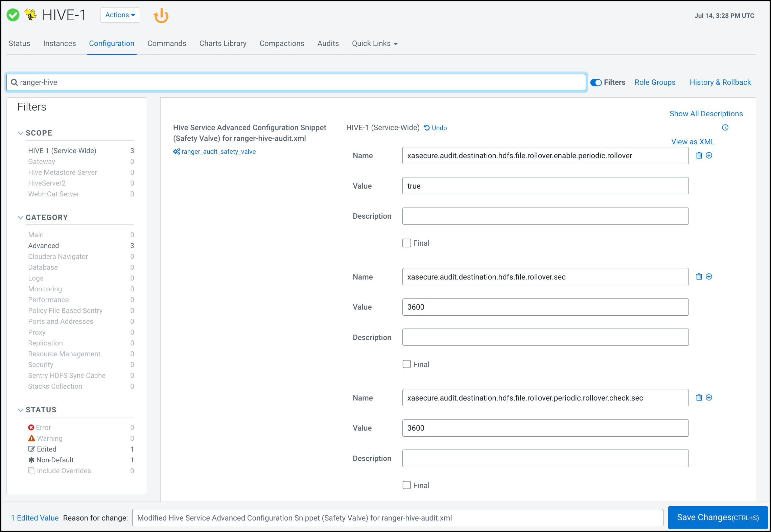The width and height of the screenshot is (771, 532).
Task: Delete the rollover.enable.periodic.rollover entry via trash icon
Action: (699, 155)
